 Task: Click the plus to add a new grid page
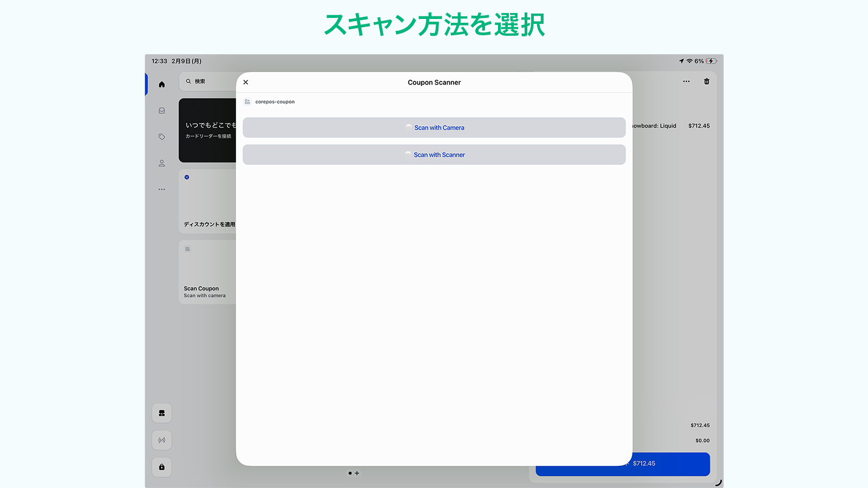coord(357,473)
